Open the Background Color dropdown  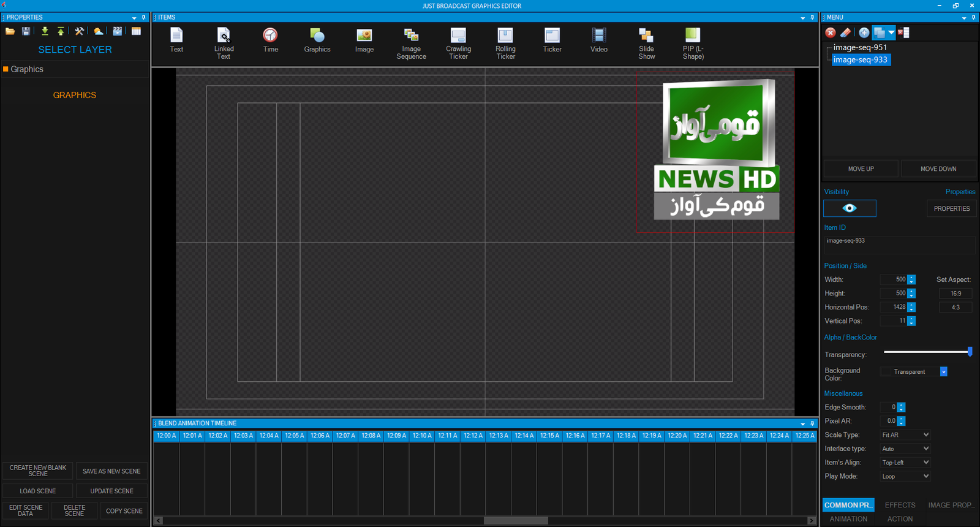944,372
